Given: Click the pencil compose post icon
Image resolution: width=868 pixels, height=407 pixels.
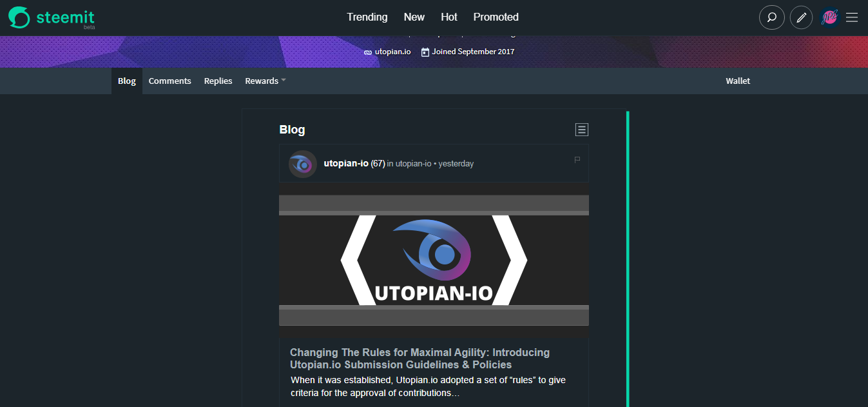Looking at the screenshot, I should (801, 17).
